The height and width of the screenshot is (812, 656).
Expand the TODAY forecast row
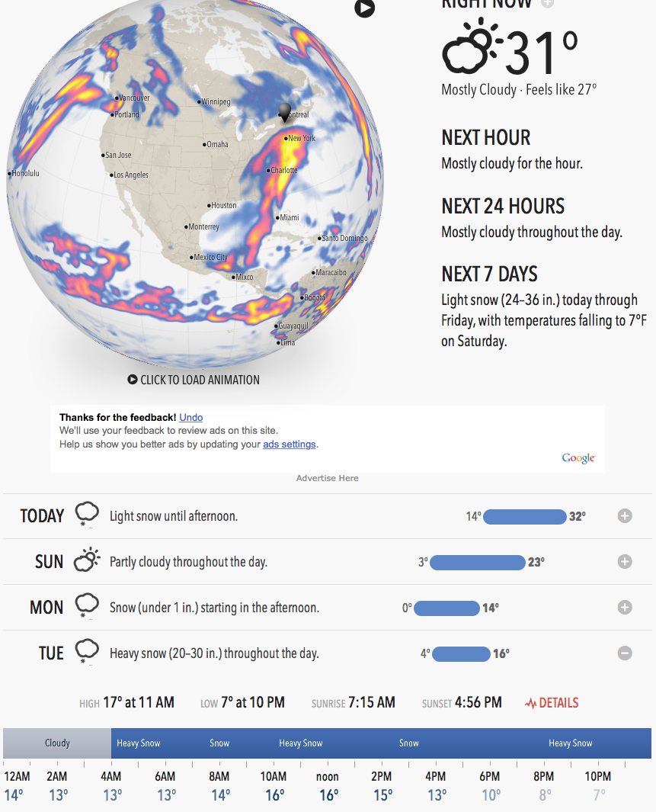click(625, 515)
